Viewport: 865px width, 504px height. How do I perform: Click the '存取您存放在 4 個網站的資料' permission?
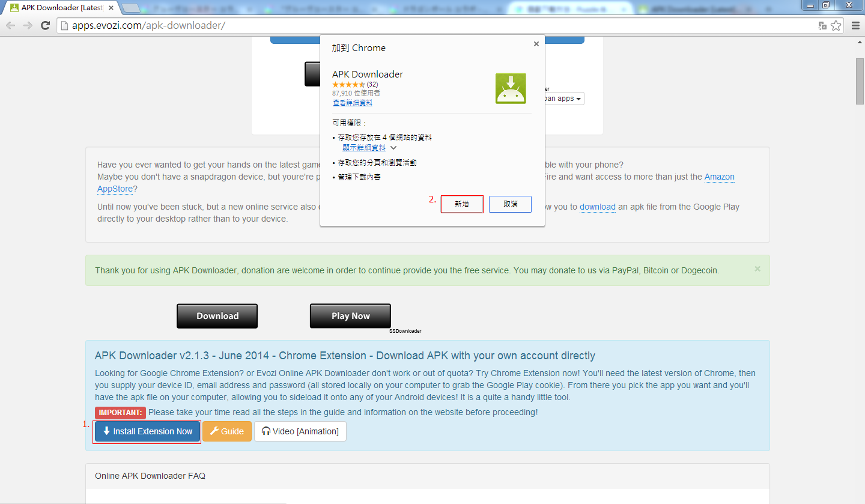(x=384, y=137)
